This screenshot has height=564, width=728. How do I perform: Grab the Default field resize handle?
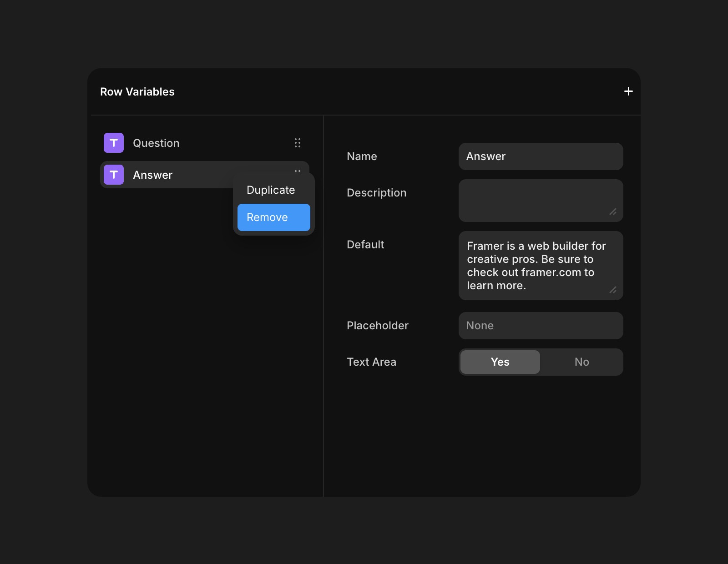tap(613, 290)
